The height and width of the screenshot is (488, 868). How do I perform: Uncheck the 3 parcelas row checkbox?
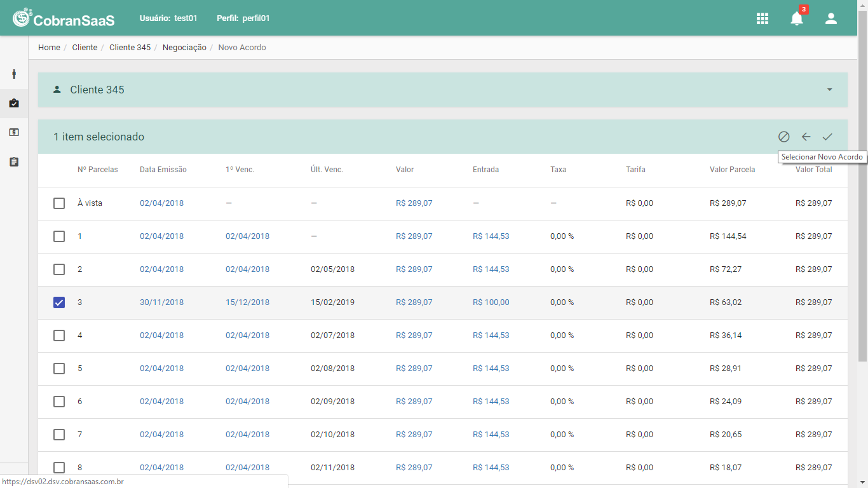click(x=59, y=302)
